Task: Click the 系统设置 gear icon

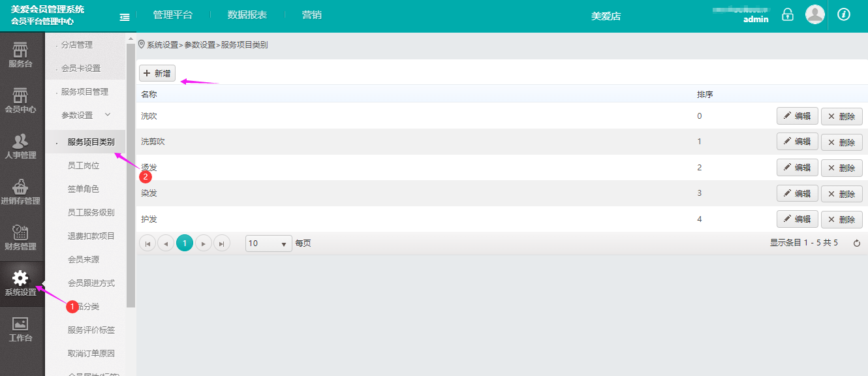Action: pyautogui.click(x=20, y=279)
